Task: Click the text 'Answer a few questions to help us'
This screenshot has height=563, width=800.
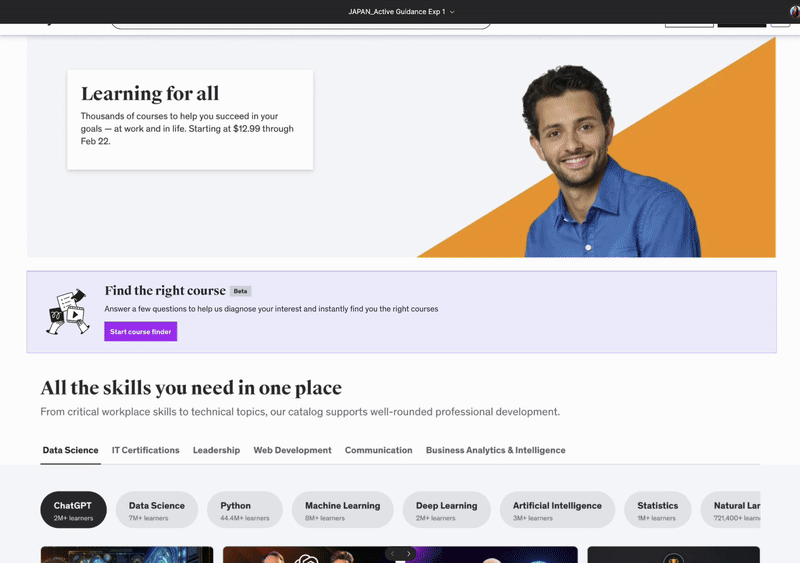Action: 271,309
